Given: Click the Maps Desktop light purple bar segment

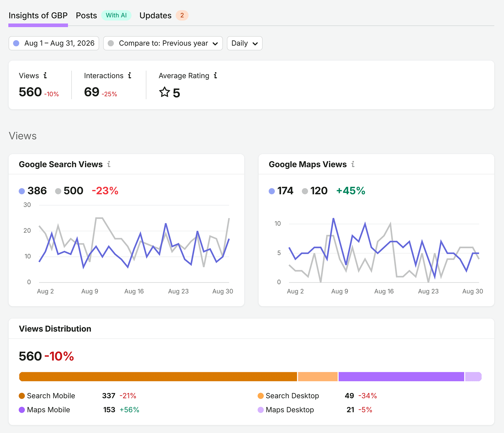Looking at the screenshot, I should 473,377.
